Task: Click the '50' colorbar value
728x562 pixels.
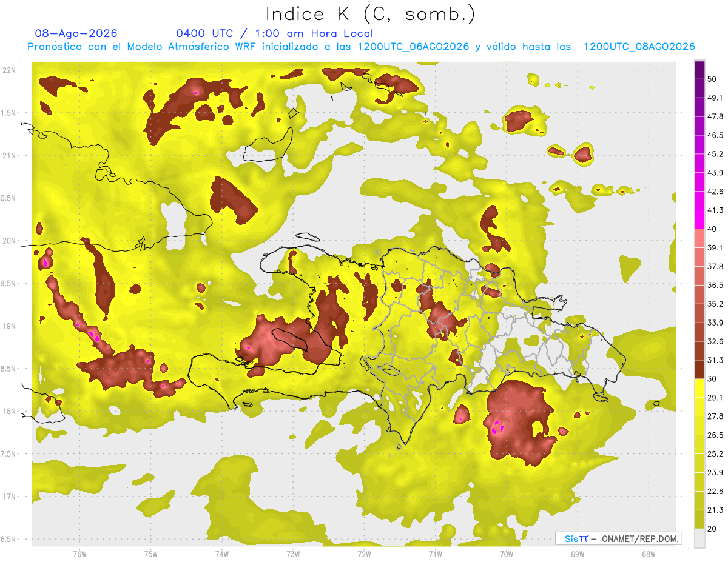Action: [713, 79]
